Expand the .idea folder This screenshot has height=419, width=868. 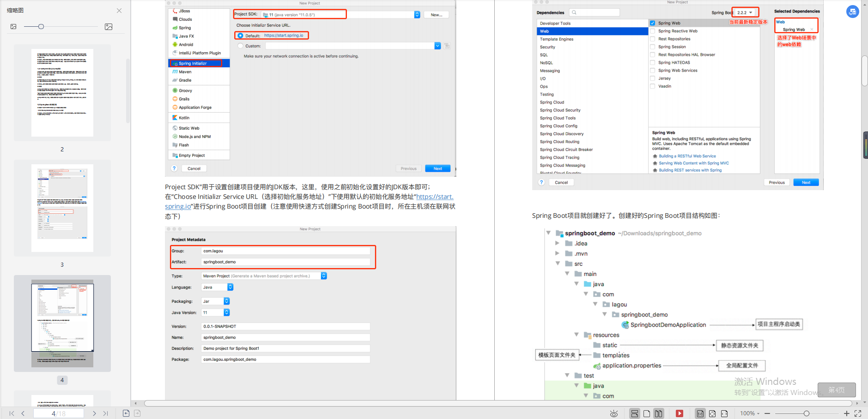[557, 243]
